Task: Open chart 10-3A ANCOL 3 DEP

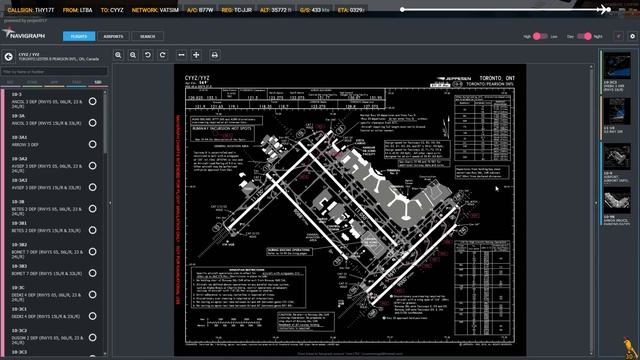Action: [x=46, y=120]
